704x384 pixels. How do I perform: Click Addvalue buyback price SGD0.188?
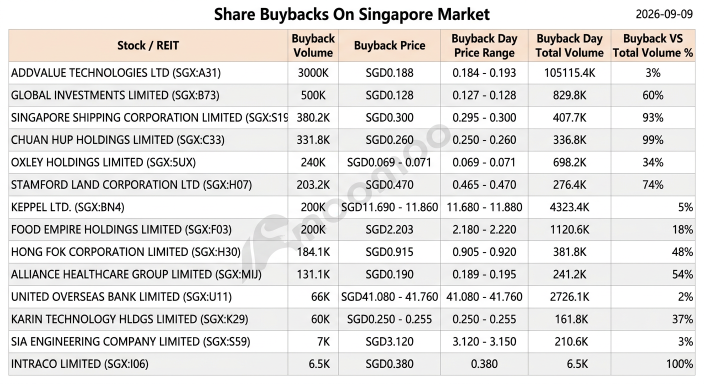point(389,73)
